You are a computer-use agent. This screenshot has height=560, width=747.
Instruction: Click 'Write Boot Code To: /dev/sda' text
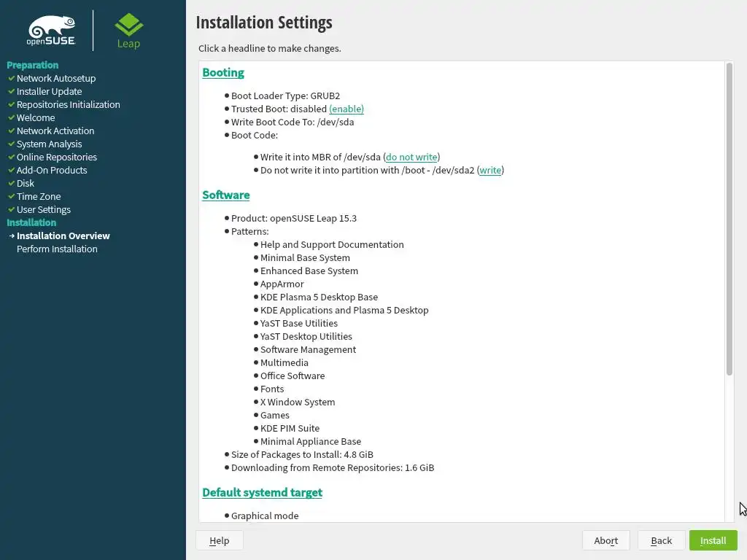(293, 122)
